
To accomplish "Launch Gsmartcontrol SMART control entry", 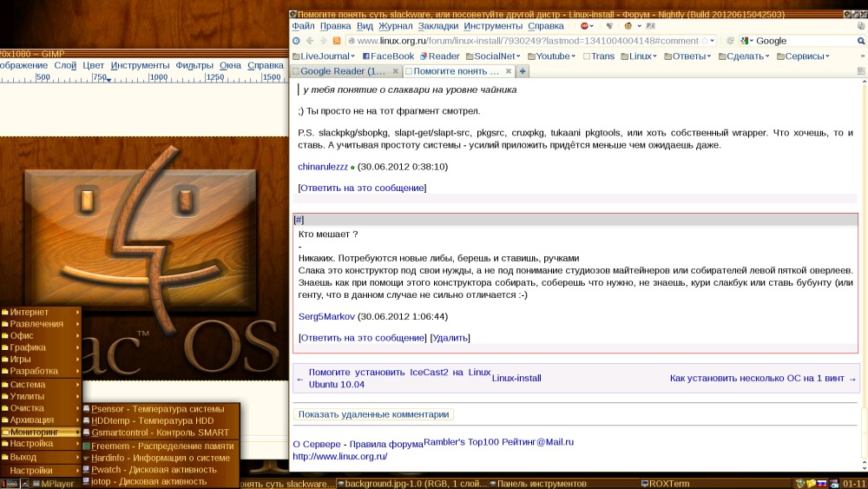I will pyautogui.click(x=161, y=432).
